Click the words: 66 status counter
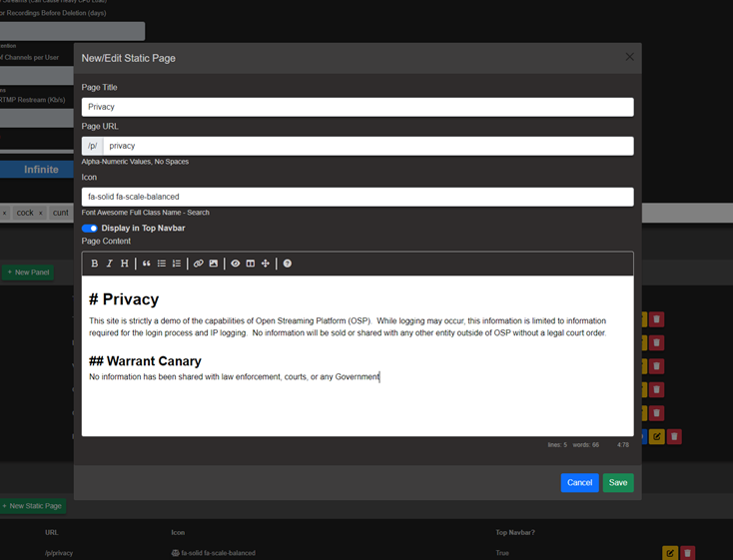This screenshot has height=560, width=733. click(586, 445)
